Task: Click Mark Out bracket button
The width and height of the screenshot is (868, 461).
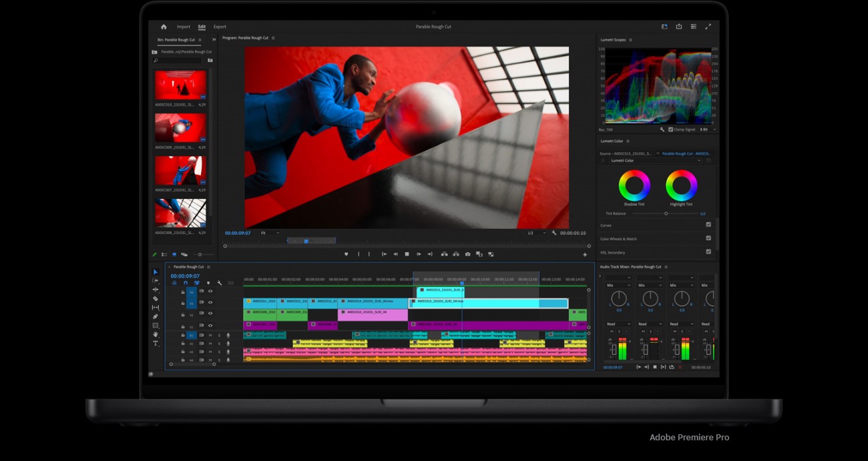Action: click(369, 254)
